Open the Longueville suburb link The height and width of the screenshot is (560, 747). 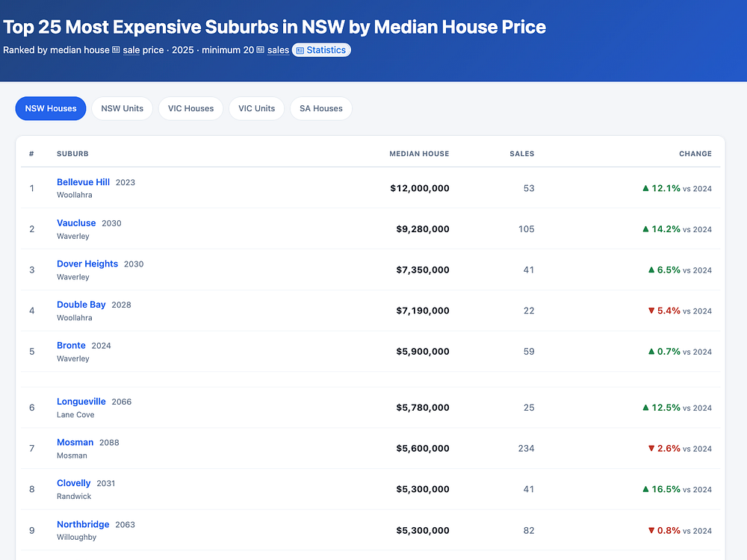pyautogui.click(x=81, y=402)
